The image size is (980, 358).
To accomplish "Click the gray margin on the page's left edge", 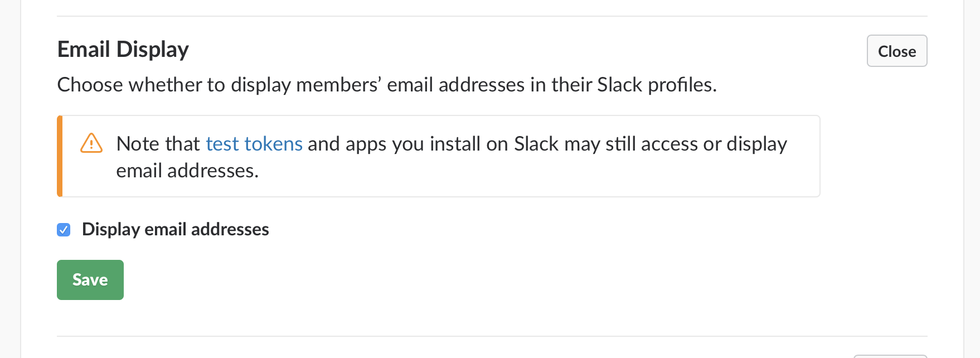I will point(10,179).
